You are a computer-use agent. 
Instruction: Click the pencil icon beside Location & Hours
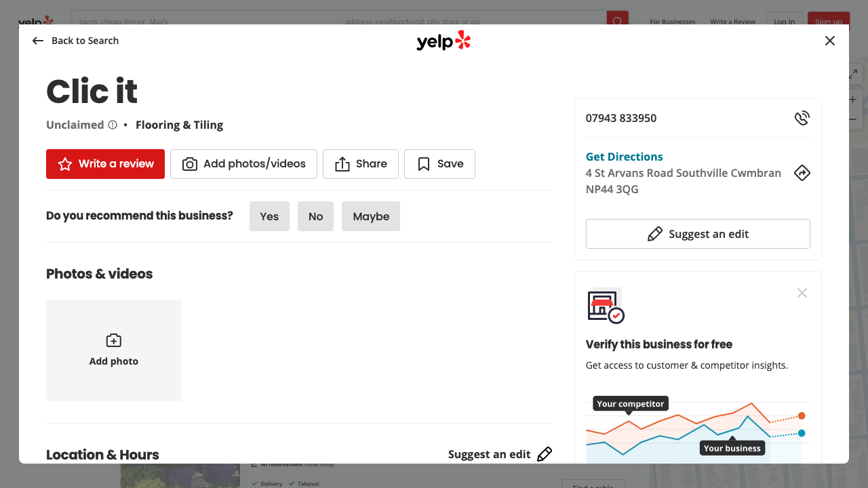point(544,453)
